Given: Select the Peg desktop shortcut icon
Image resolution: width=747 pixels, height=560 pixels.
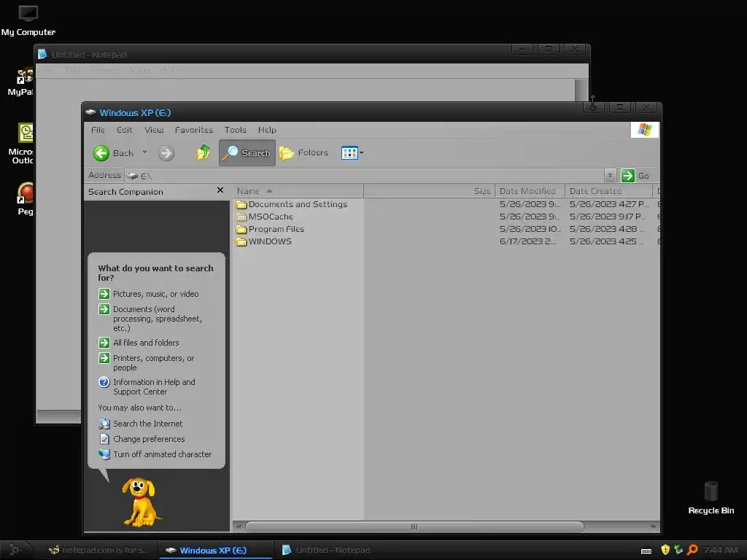Looking at the screenshot, I should (x=25, y=199).
